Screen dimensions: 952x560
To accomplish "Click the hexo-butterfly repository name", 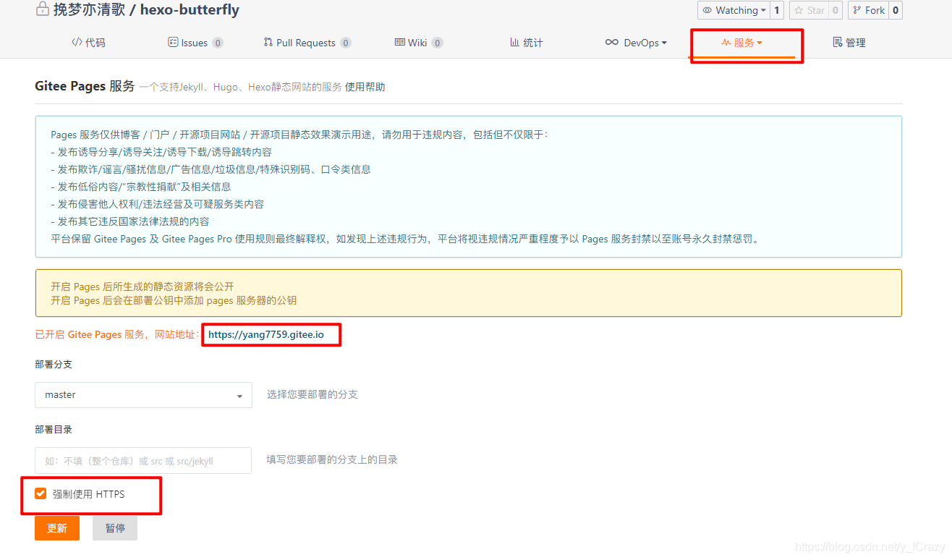I will coord(190,10).
